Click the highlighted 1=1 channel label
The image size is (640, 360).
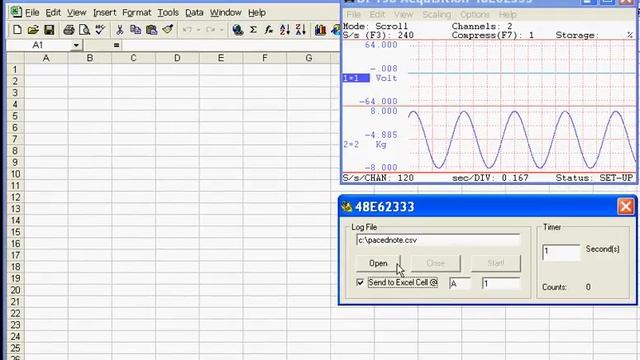(356, 78)
